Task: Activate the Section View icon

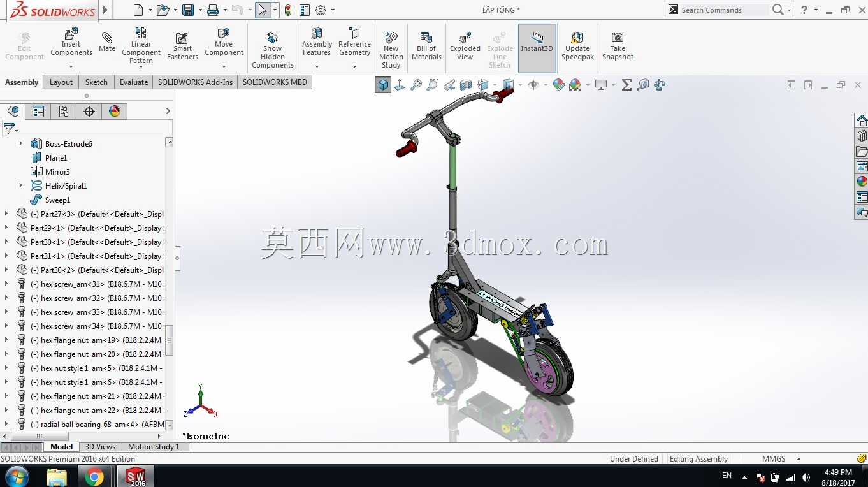Action: point(466,85)
